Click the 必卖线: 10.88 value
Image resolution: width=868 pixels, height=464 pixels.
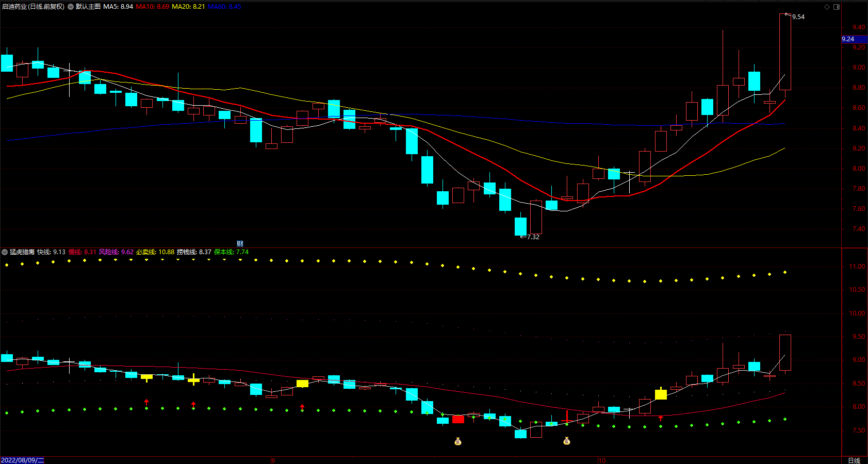click(x=155, y=252)
